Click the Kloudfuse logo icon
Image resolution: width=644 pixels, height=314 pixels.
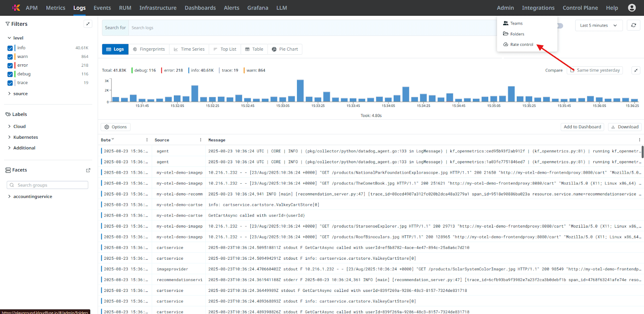point(16,8)
